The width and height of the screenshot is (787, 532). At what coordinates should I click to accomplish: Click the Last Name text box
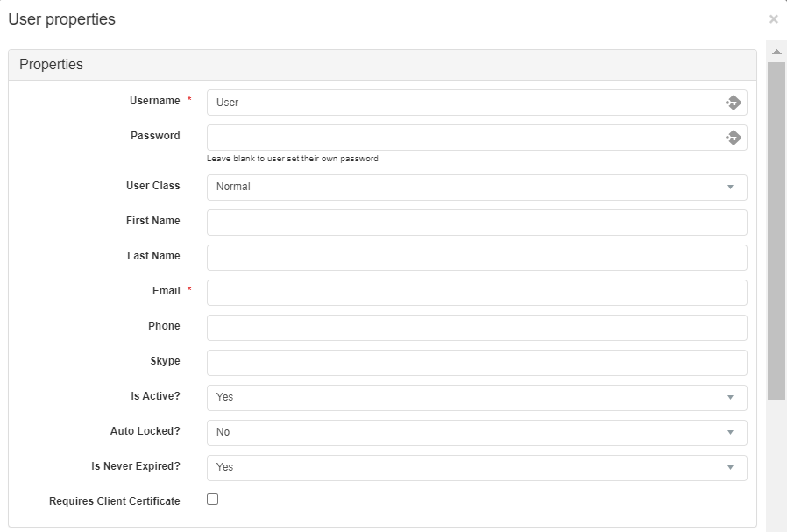[477, 258]
